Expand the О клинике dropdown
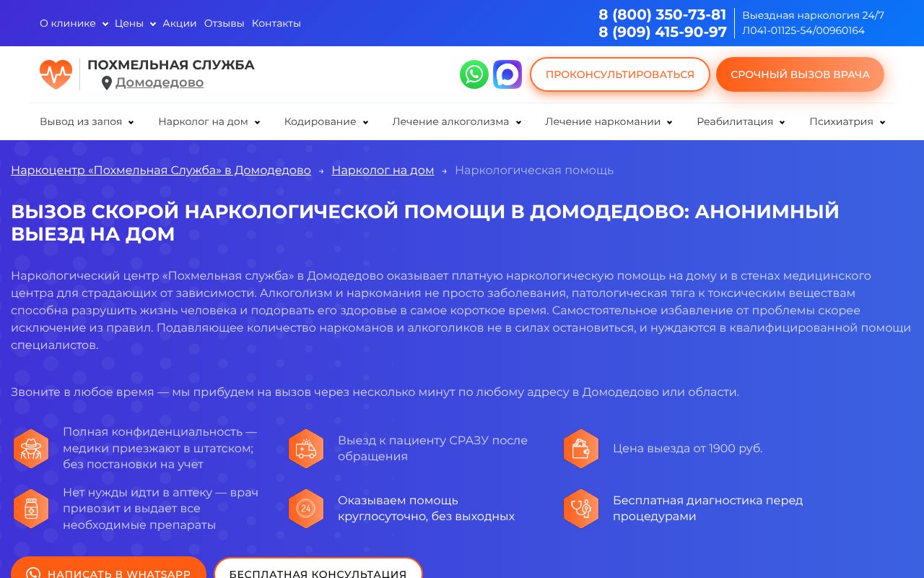The height and width of the screenshot is (578, 924). (x=67, y=23)
